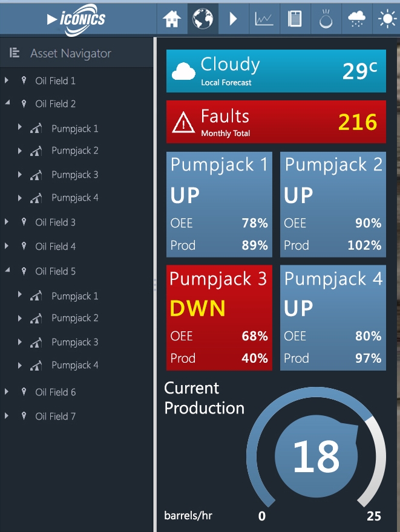Expand Oil Field 1 tree node
Viewport: 400px width, 532px height.
click(7, 80)
